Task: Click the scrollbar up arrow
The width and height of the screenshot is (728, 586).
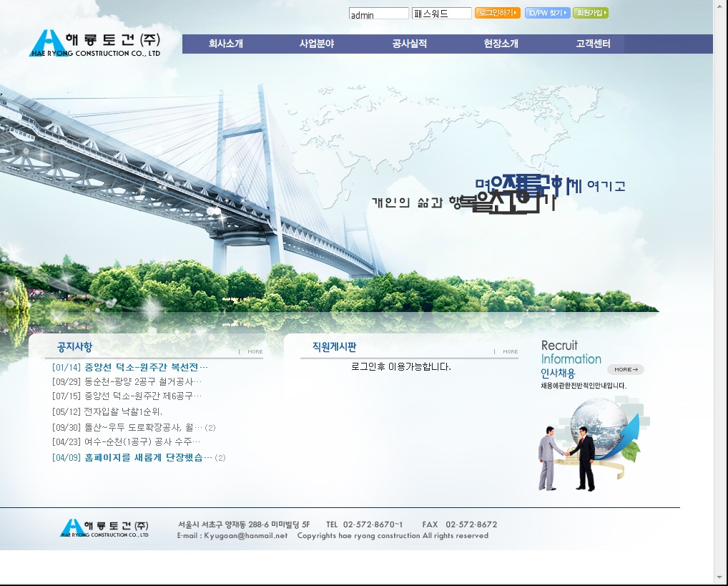Action: coord(720,6)
